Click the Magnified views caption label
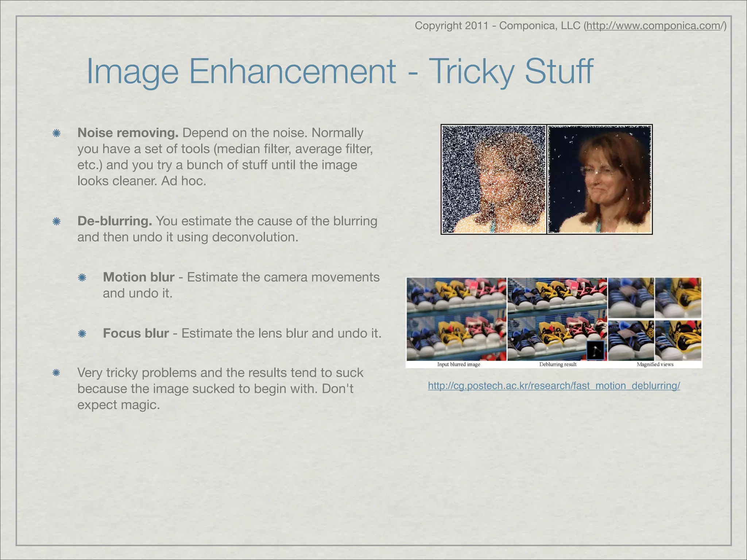747x560 pixels. [655, 364]
